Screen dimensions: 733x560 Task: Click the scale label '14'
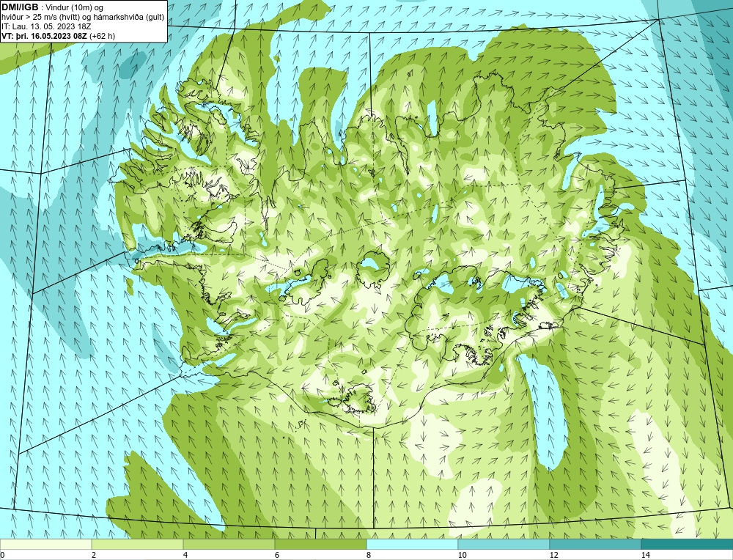[x=645, y=555]
